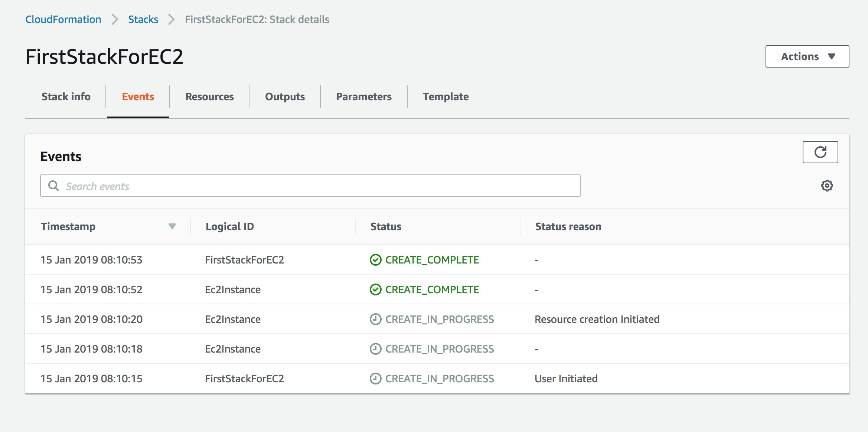View the Template tab
This screenshot has width=868, height=432.
pyautogui.click(x=446, y=97)
